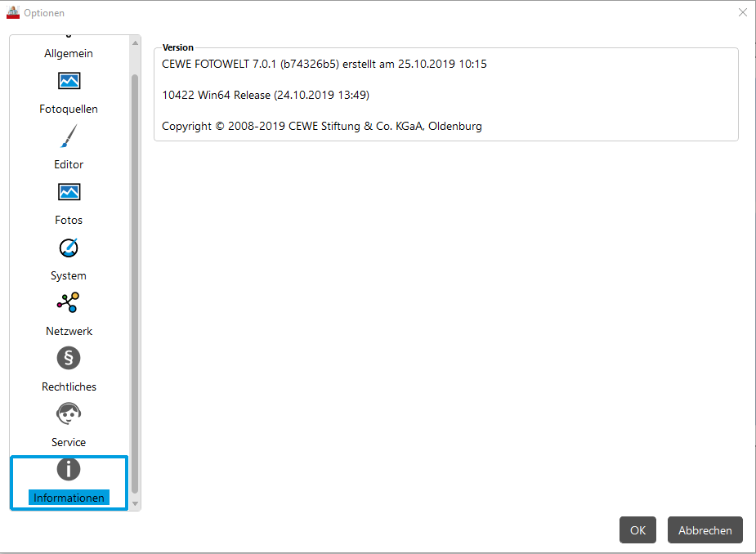Select the Fotos label
This screenshot has height=554, width=756.
69,220
